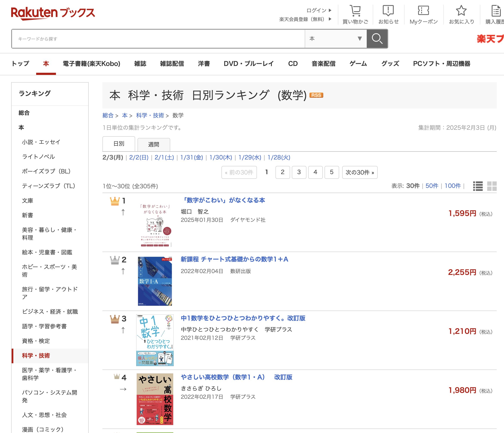This screenshot has height=433, width=504.
Task: Click 総合 breadcrumb link
Action: pos(108,115)
